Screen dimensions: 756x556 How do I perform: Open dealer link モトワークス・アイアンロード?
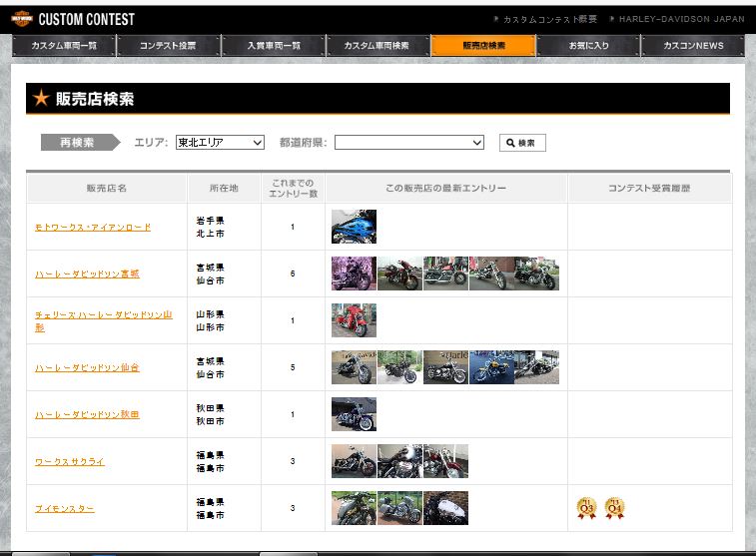click(x=93, y=228)
